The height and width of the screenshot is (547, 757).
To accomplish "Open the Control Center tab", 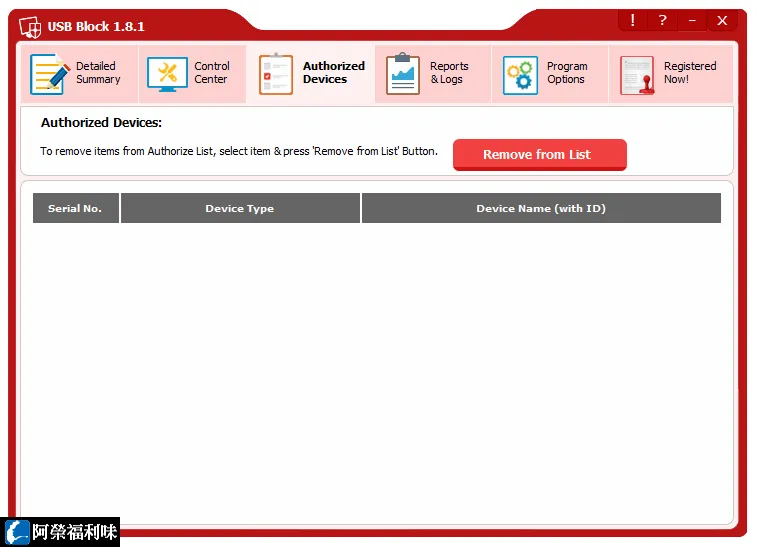I will [211, 72].
